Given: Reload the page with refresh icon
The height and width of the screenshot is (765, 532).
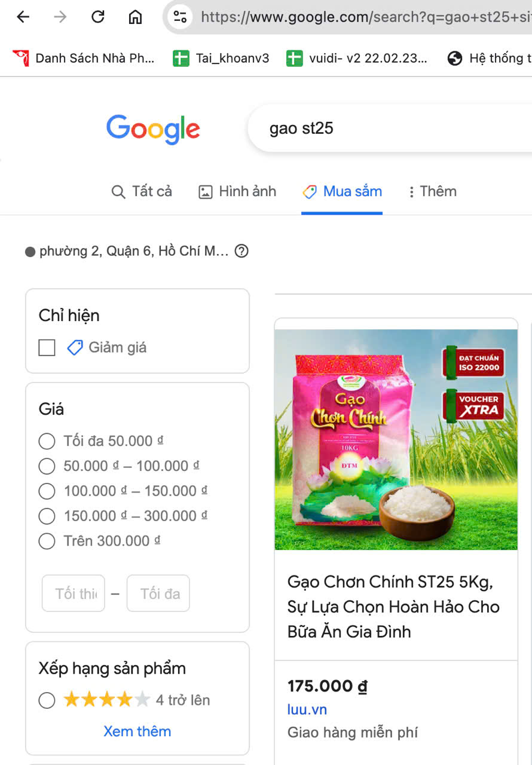Looking at the screenshot, I should pos(98,17).
